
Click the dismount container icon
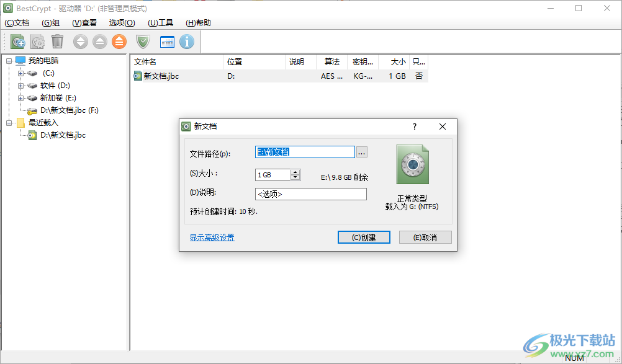click(x=100, y=42)
